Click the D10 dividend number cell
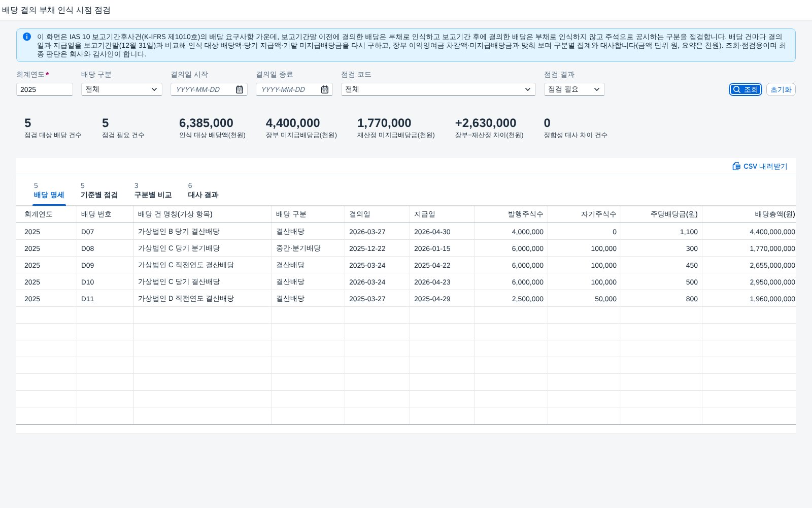Viewport: 812px width, 508px height. pos(105,282)
